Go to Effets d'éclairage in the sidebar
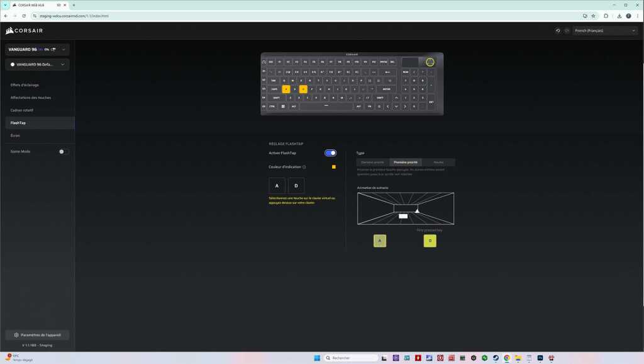644x364 pixels. pyautogui.click(x=25, y=84)
